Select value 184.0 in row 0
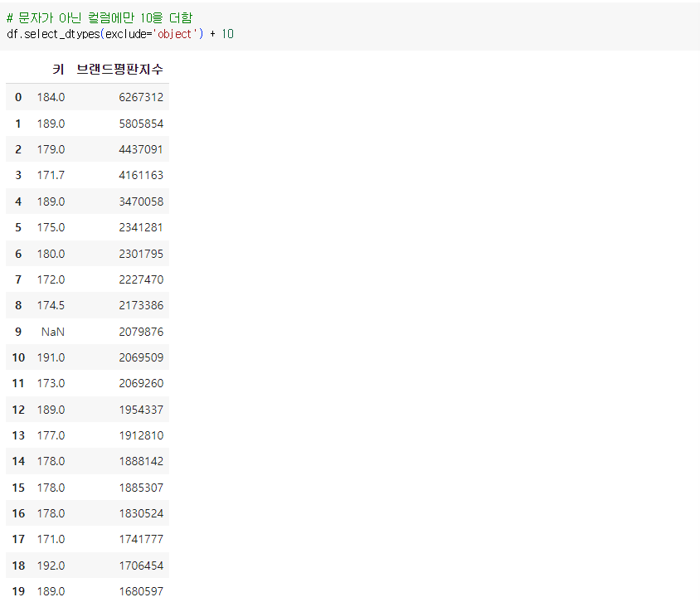 coord(51,97)
